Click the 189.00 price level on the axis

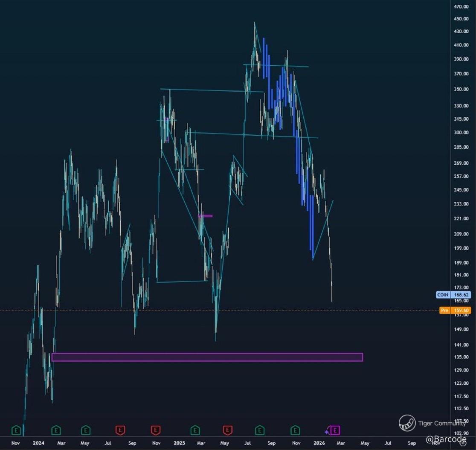point(461,263)
